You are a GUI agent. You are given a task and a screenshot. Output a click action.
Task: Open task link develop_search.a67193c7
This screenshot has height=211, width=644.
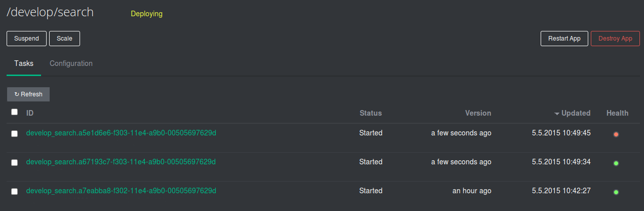pos(121,162)
